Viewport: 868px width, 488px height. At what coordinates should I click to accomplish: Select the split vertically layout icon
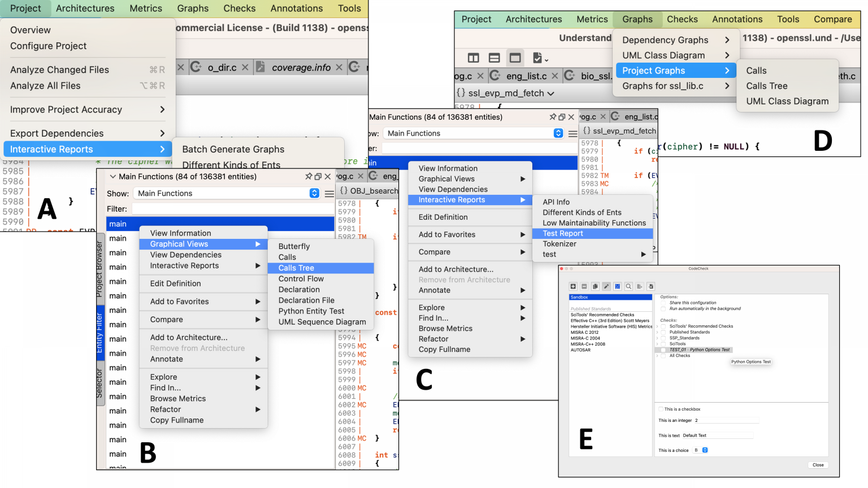(474, 58)
